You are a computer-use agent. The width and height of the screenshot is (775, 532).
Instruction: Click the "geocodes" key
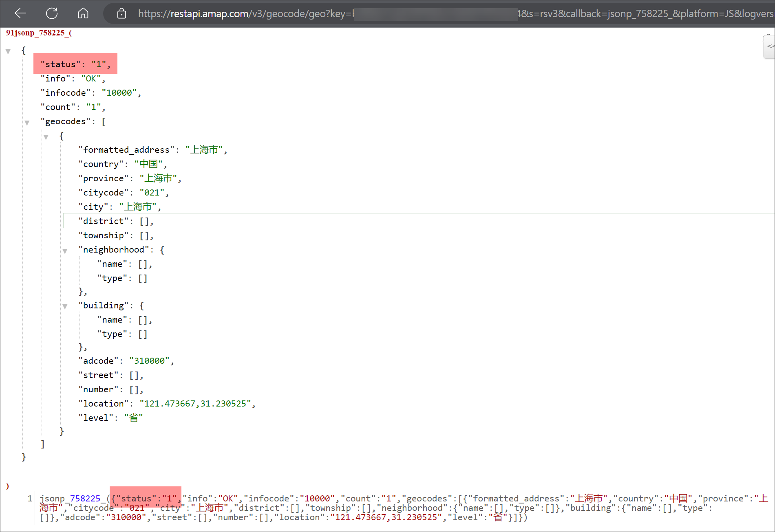[x=65, y=121]
